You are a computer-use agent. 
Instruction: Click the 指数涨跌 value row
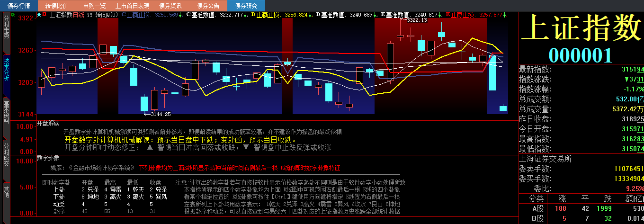(581, 79)
